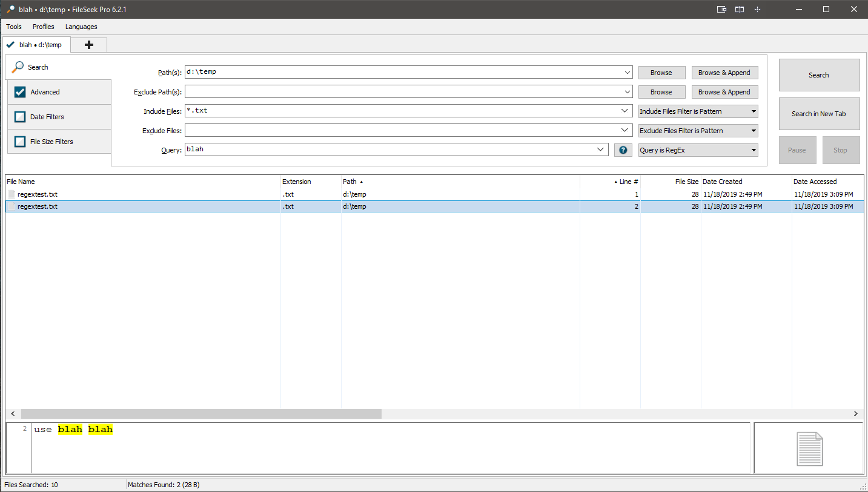The width and height of the screenshot is (868, 492).
Task: Open the Profiles menu
Action: 44,27
